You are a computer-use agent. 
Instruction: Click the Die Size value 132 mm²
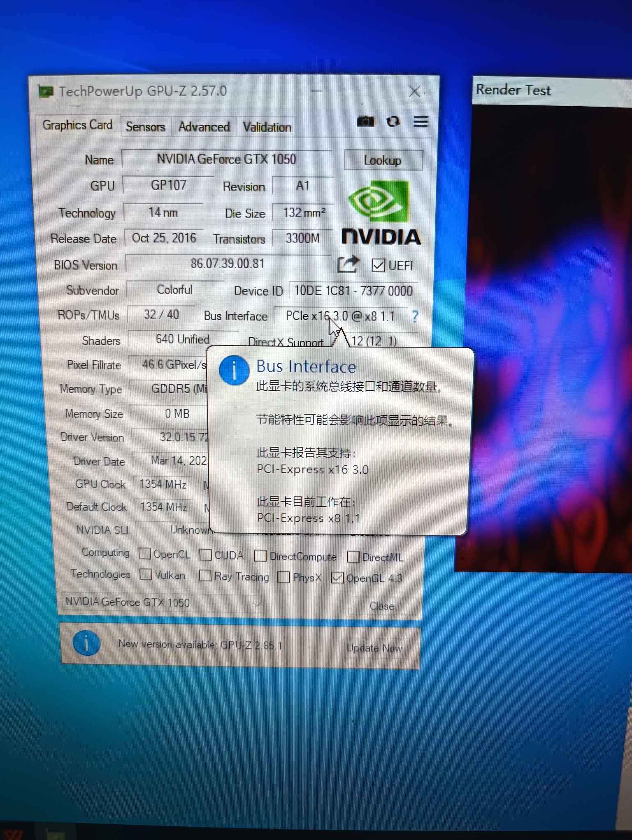pyautogui.click(x=303, y=213)
